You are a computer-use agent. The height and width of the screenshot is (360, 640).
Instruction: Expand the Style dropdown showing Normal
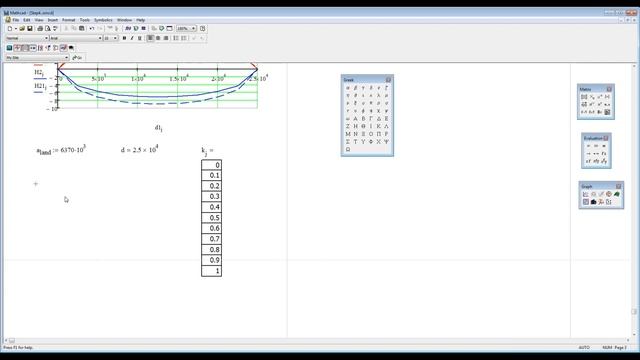coord(46,38)
